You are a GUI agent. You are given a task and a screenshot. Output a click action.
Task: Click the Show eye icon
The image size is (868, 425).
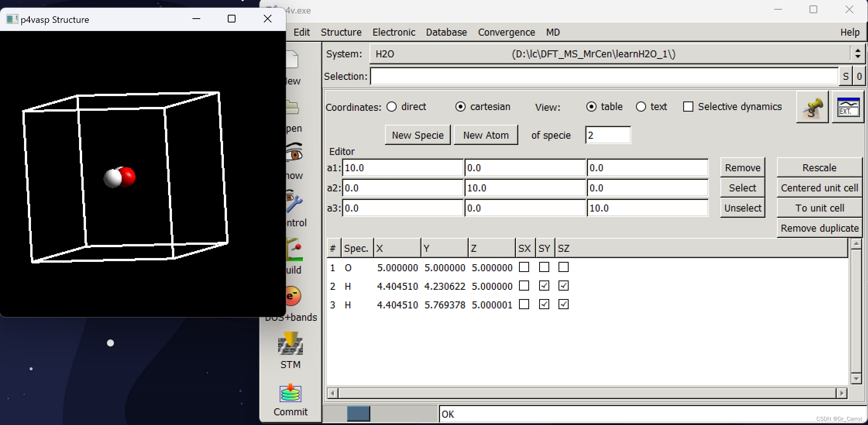[x=294, y=154]
